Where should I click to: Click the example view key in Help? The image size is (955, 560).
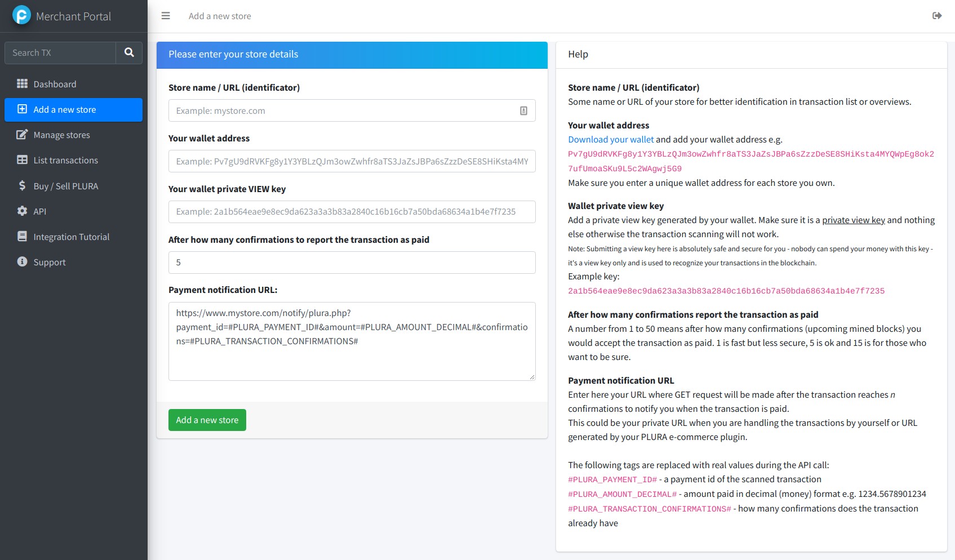pos(726,291)
